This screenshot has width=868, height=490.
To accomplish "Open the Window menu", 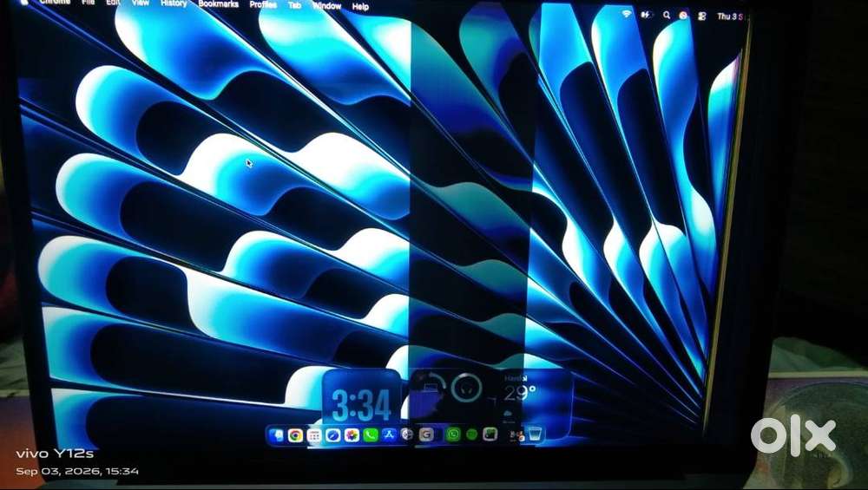I will pos(326,5).
